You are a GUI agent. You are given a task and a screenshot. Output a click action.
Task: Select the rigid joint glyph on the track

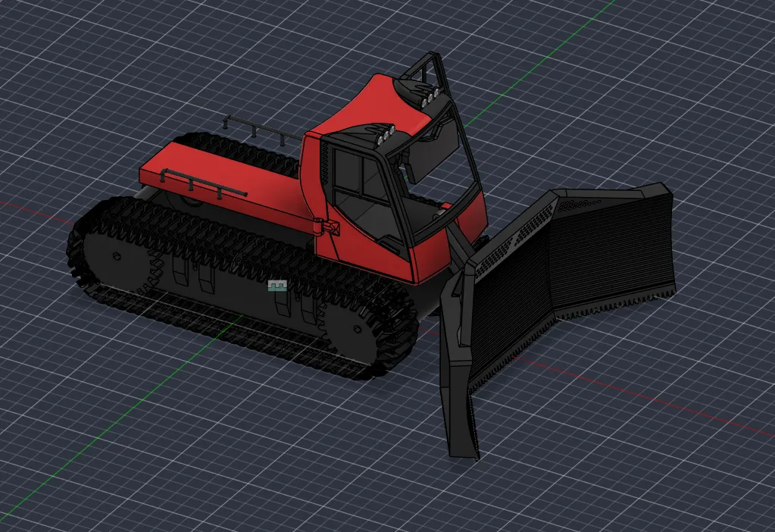coord(277,285)
